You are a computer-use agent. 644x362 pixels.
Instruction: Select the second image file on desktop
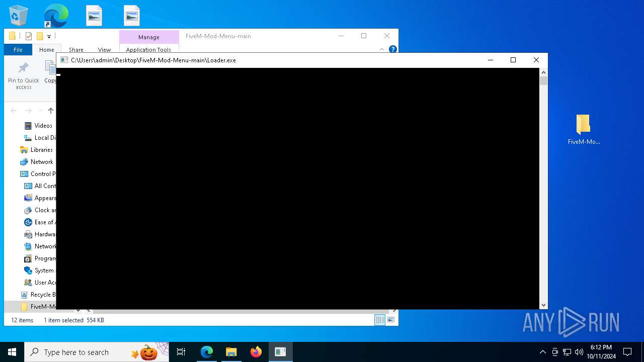[x=131, y=16]
